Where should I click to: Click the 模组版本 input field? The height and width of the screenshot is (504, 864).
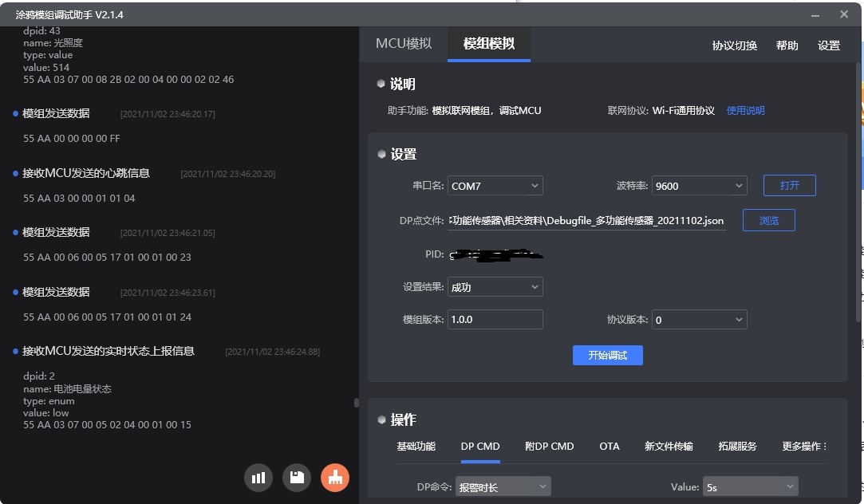pyautogui.click(x=495, y=320)
